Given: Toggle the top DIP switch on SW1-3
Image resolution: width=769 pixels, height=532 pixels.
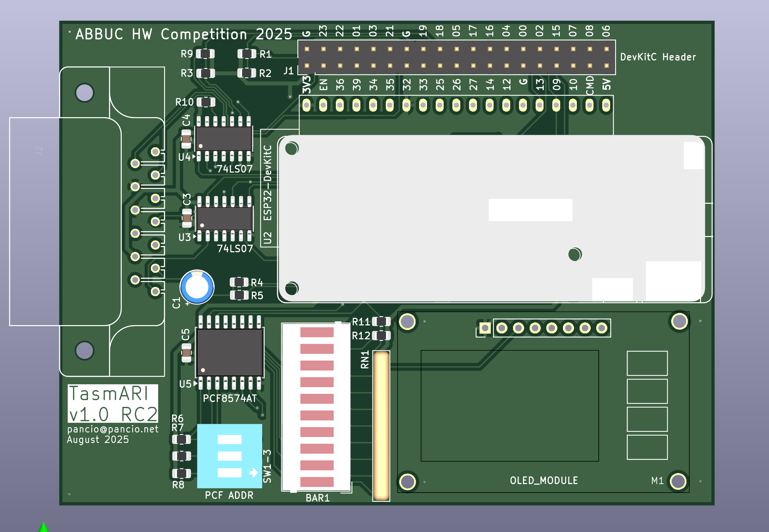Looking at the screenshot, I should [230, 439].
